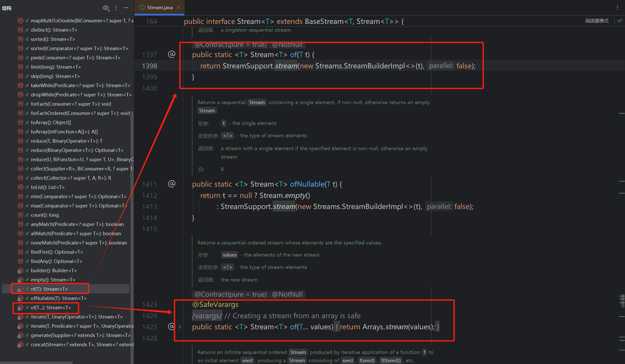Click the @Contract(pure = true) inlay hint
Viewport: 625px width, 364px height.
230,294
